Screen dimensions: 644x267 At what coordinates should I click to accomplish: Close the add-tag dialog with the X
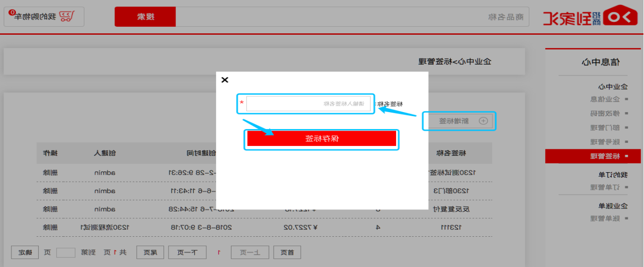pyautogui.click(x=225, y=80)
